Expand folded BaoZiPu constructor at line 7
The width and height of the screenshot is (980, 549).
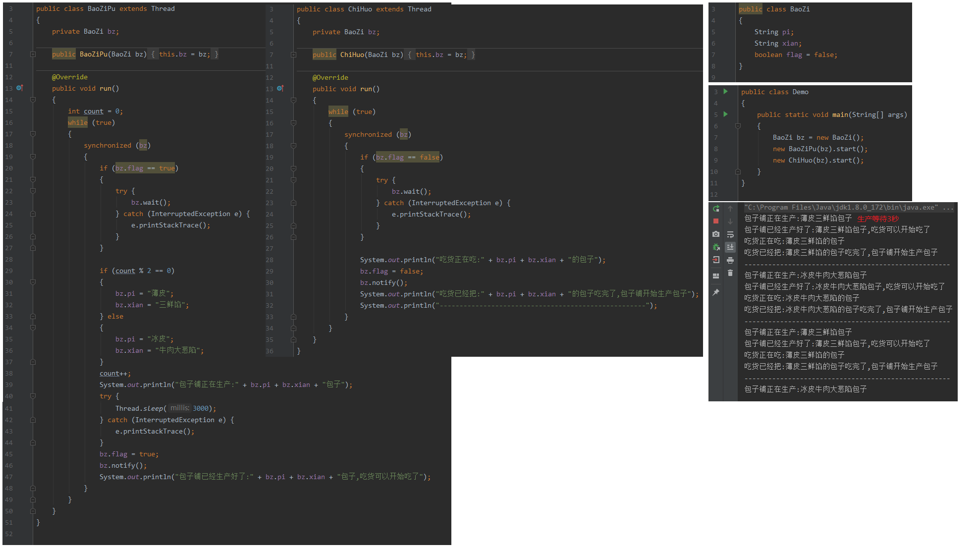33,54
